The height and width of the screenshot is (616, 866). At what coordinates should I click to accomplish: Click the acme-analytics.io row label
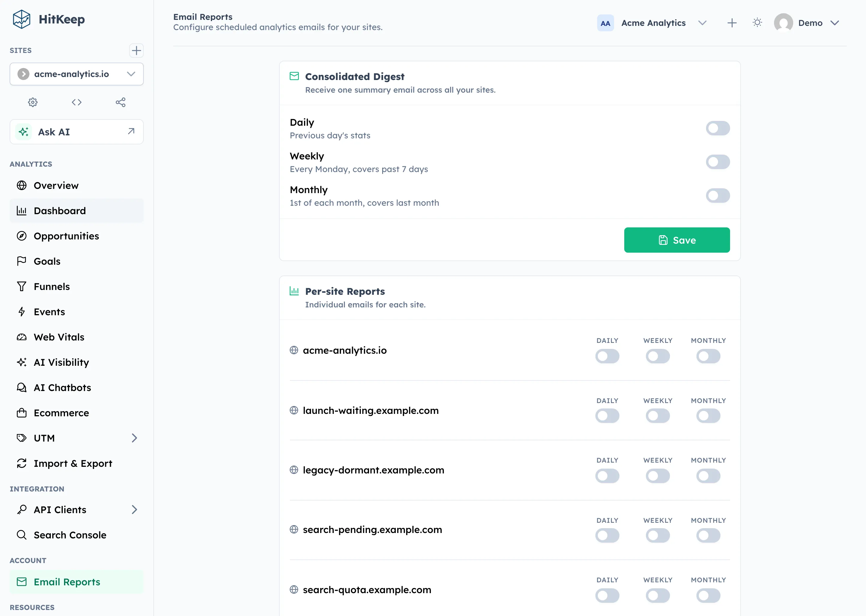tap(345, 350)
